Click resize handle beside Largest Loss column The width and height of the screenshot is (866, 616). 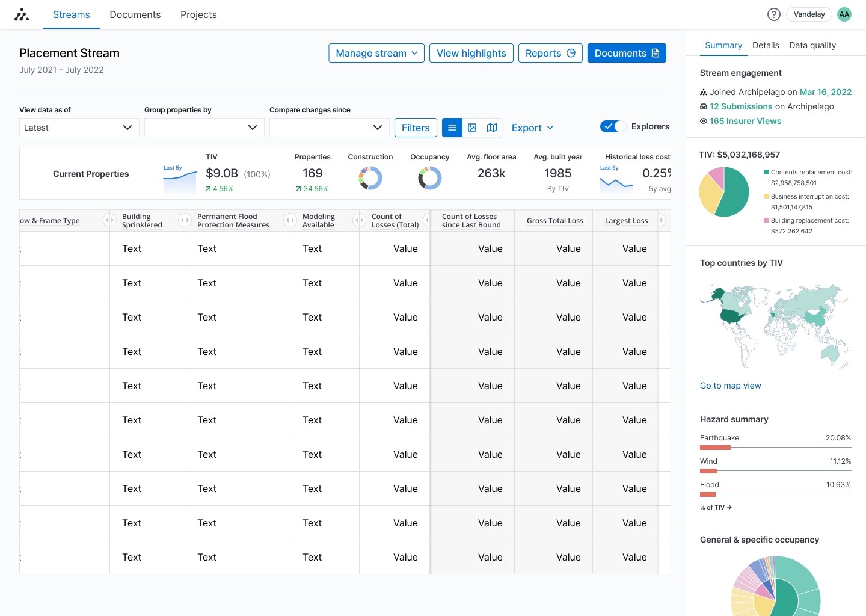click(x=662, y=221)
